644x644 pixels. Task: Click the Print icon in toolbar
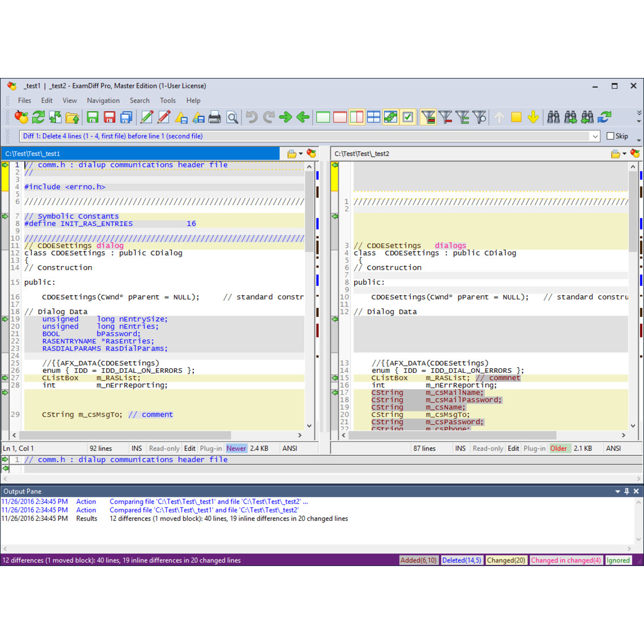click(x=215, y=117)
